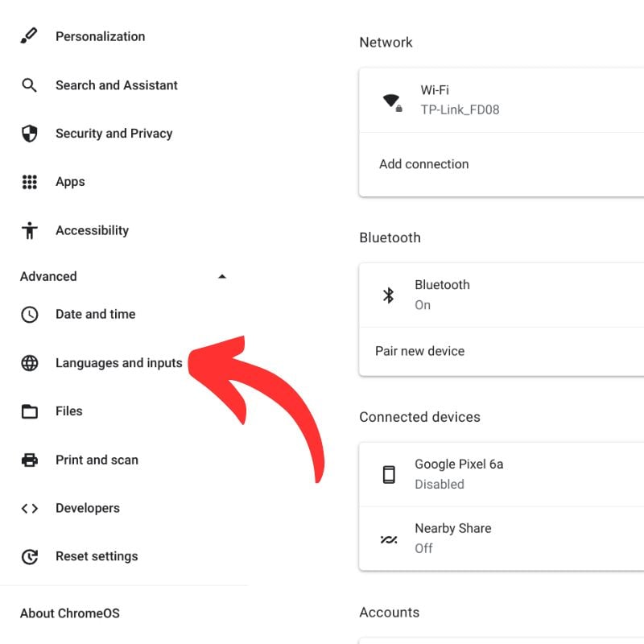Click the Date and time clock icon
The image size is (644, 644).
[x=30, y=314]
